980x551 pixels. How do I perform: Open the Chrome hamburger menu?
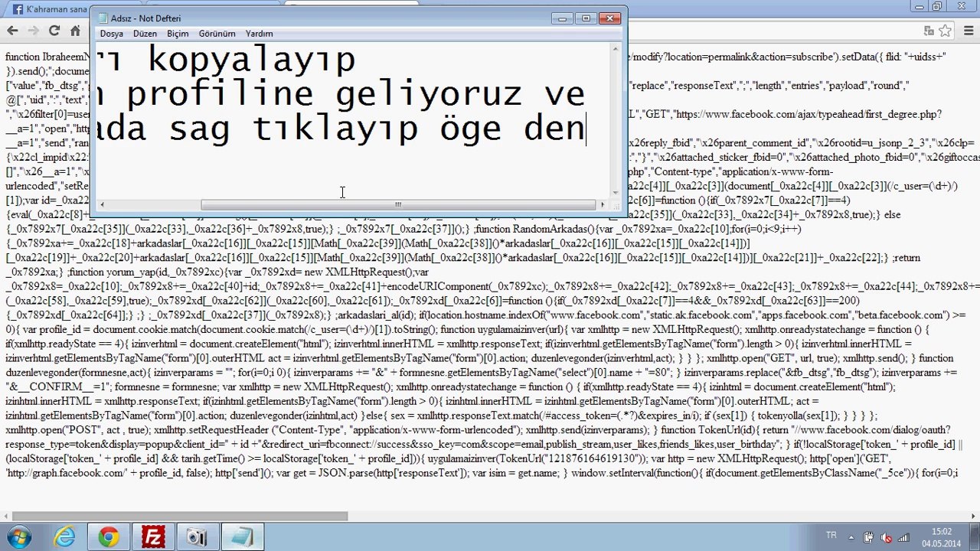point(968,31)
